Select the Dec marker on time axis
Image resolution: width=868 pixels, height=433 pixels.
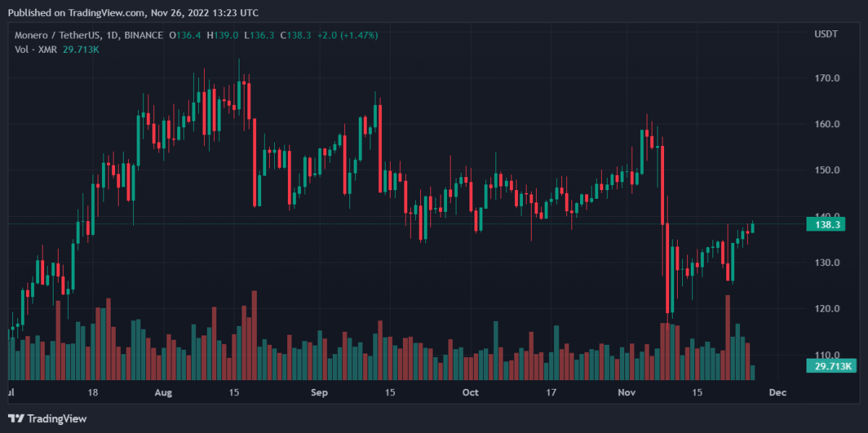[x=778, y=393]
